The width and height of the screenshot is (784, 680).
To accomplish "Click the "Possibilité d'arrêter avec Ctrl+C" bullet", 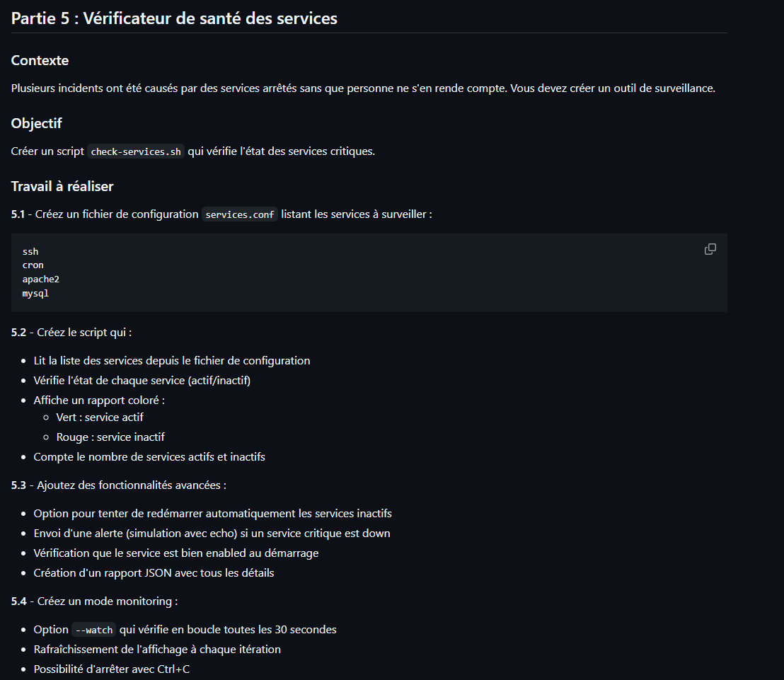I will point(111,669).
